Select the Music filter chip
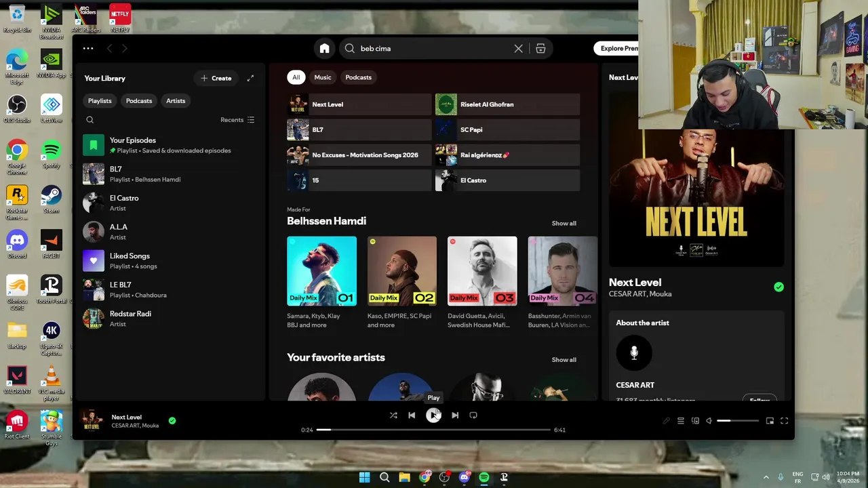Image resolution: width=868 pixels, height=488 pixels. [323, 77]
